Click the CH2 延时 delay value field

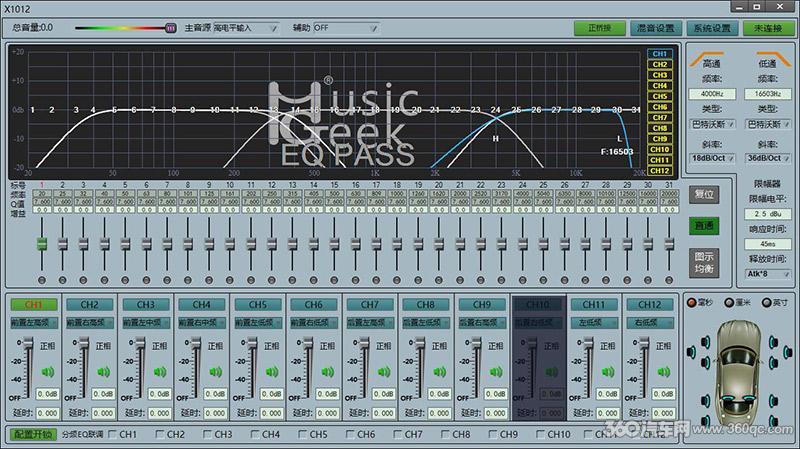[x=104, y=413]
